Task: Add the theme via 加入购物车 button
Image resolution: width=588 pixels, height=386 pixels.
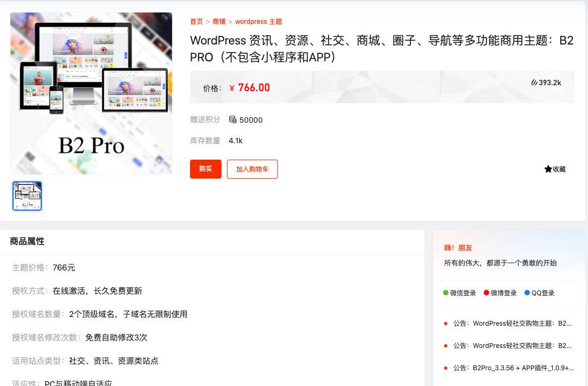Action: click(x=252, y=169)
